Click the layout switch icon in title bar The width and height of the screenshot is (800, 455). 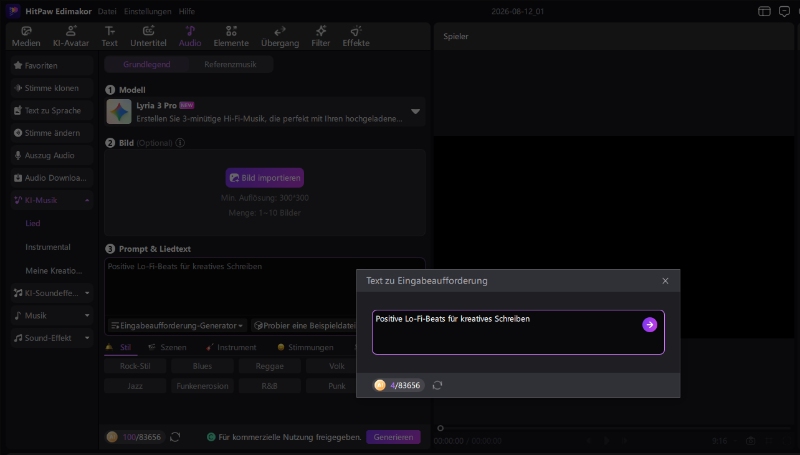pos(764,11)
